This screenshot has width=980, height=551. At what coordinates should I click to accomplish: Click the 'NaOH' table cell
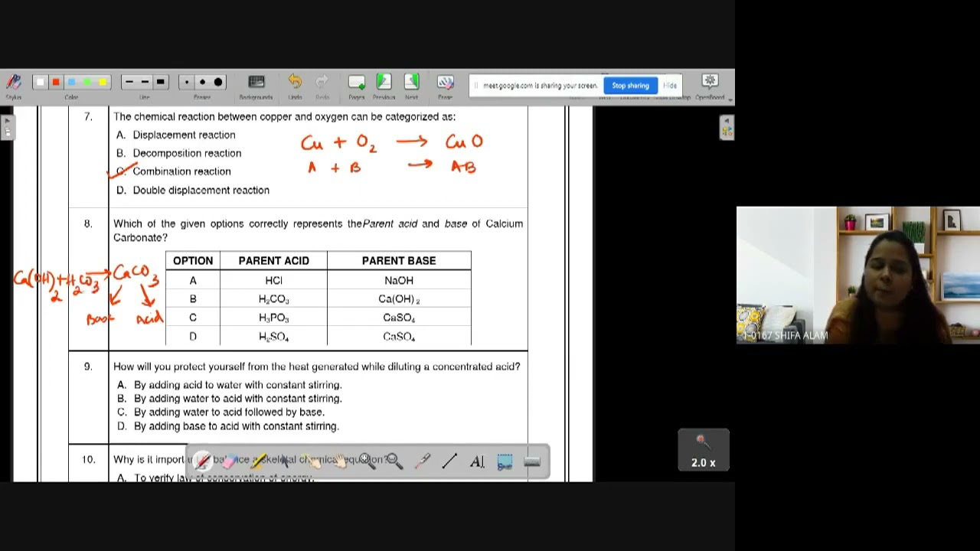(399, 281)
